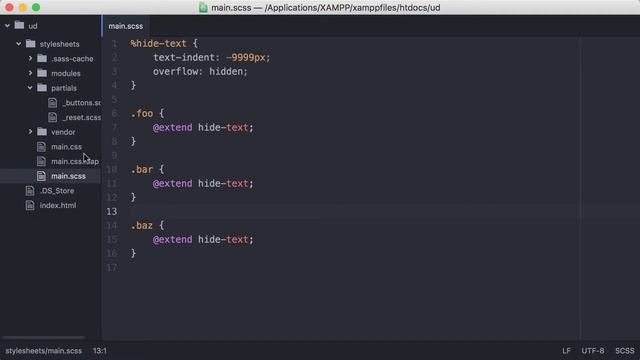Click @extend hide-text inside .baz

pos(203,239)
